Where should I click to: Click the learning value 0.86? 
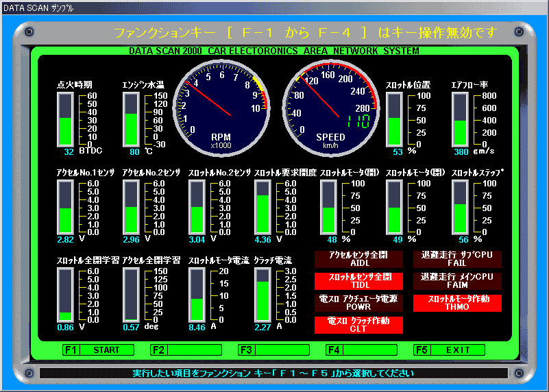click(x=66, y=328)
